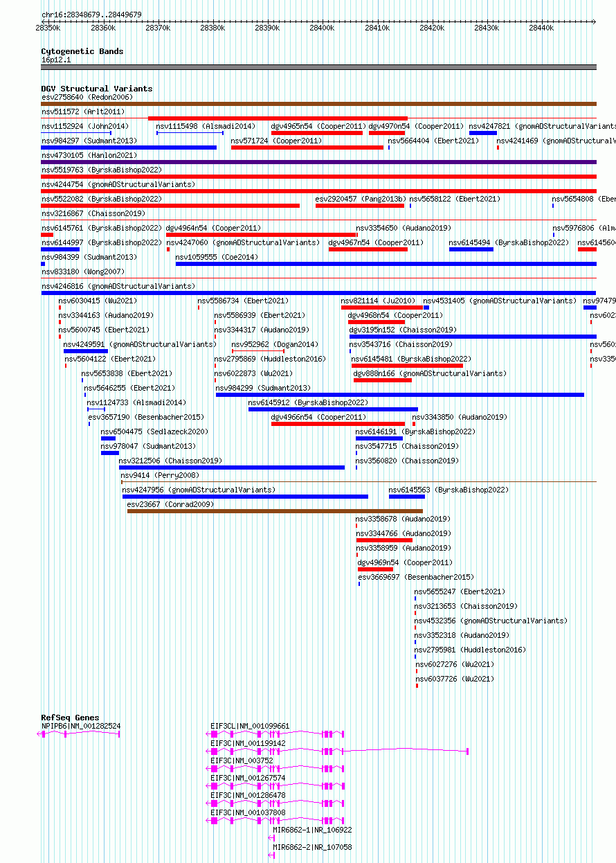Viewport: 616px width, 863px height.
Task: Click nsv821114 (Ju2010) label
Action: click(x=379, y=301)
